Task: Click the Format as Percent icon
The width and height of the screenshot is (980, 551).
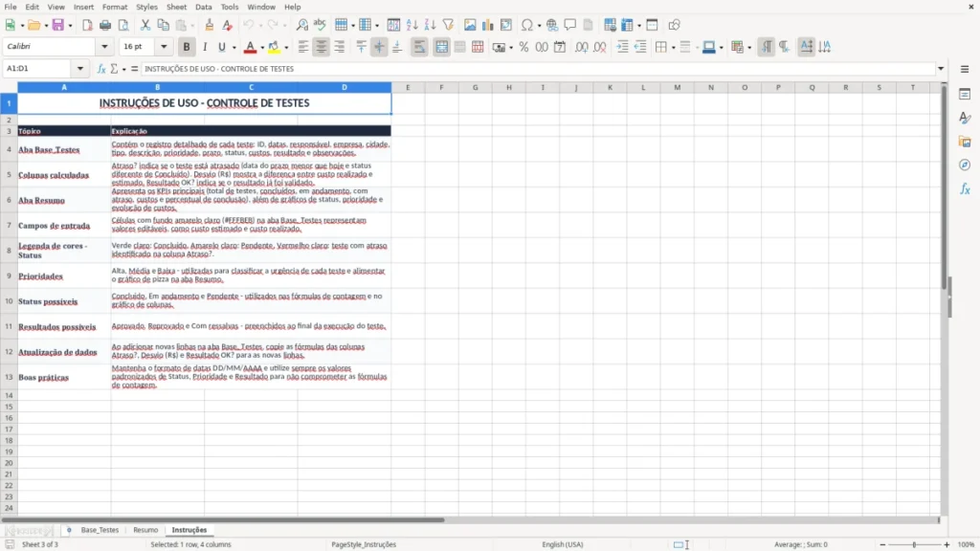Action: 523,47
